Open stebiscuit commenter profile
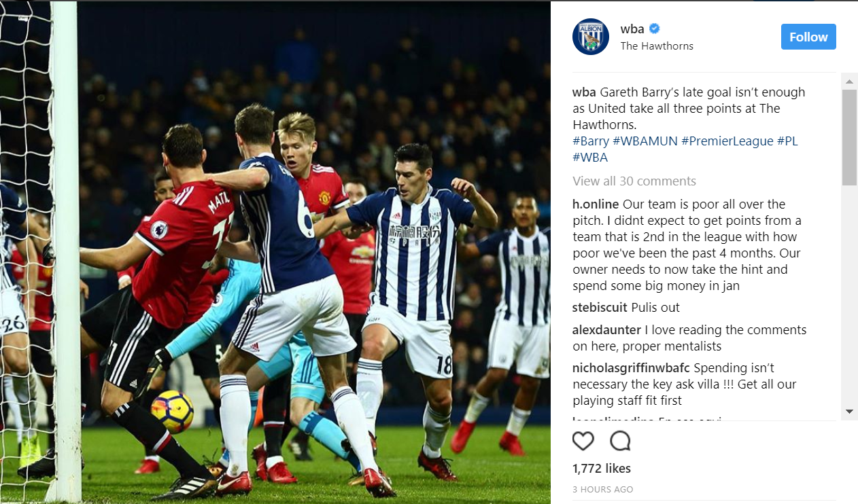Viewport: 858px width, 504px height. 600,308
